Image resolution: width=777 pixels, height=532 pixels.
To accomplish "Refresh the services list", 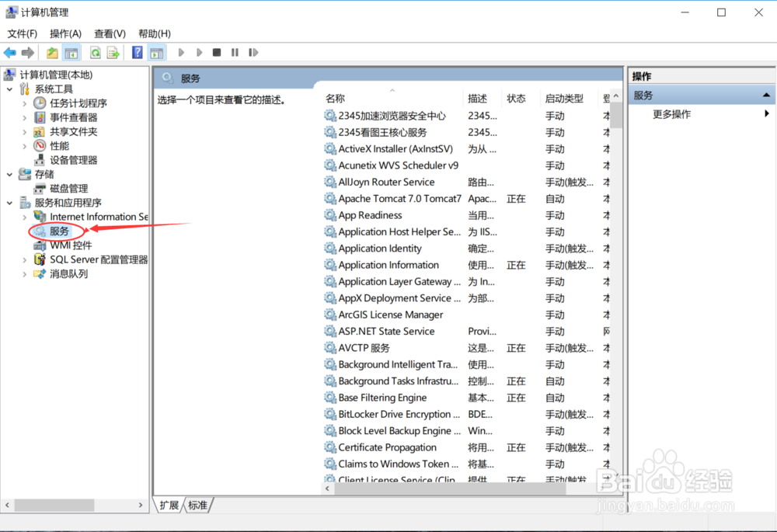I will (94, 52).
